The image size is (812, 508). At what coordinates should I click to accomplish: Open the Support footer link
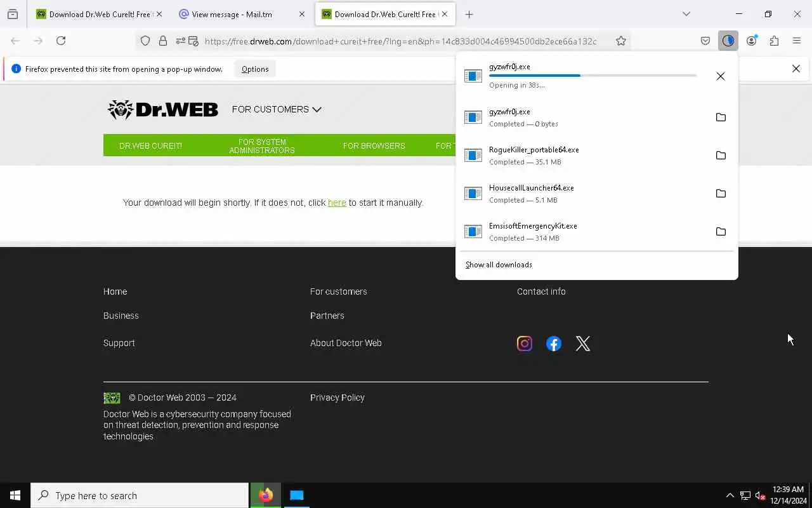119,343
